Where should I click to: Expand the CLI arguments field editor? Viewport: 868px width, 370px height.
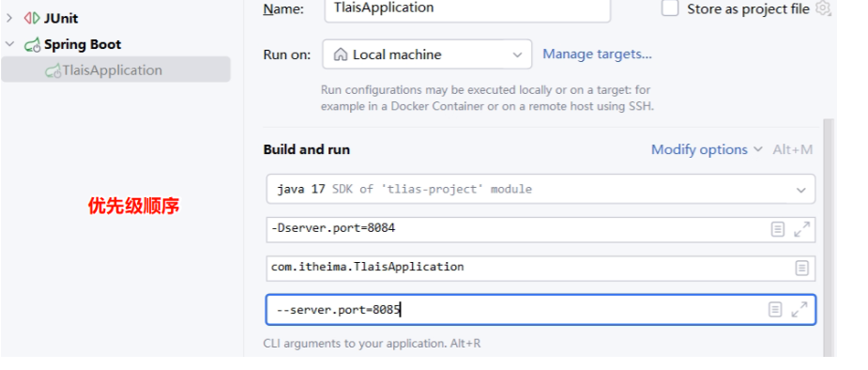[799, 310]
